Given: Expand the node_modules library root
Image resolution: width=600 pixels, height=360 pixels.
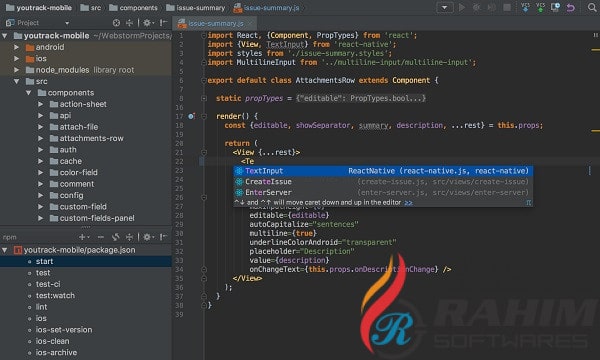Looking at the screenshot, I should 16,70.
